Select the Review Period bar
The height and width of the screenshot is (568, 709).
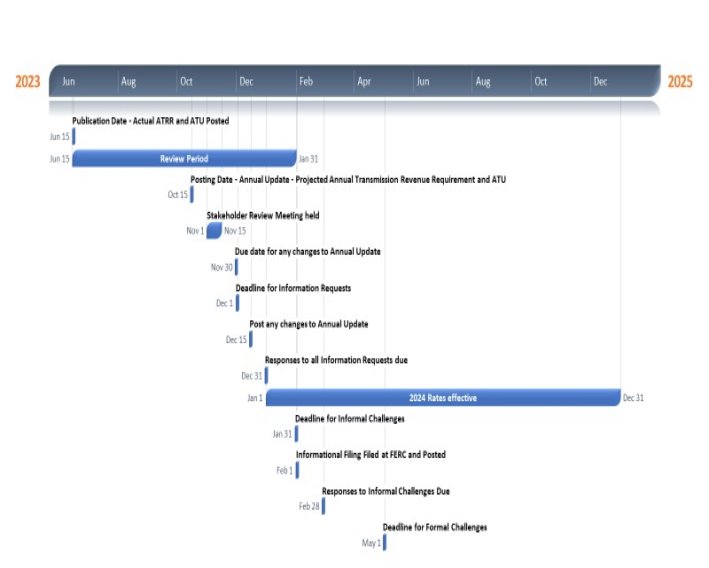tap(184, 159)
